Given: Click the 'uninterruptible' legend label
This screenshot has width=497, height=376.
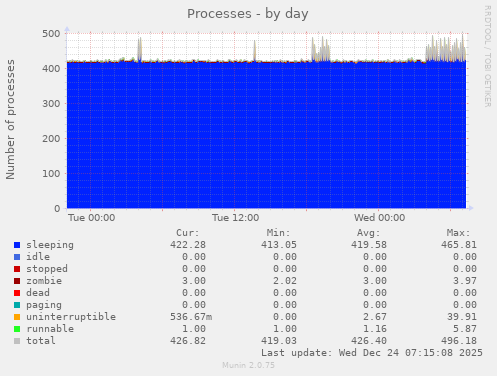Looking at the screenshot, I should click(71, 317).
